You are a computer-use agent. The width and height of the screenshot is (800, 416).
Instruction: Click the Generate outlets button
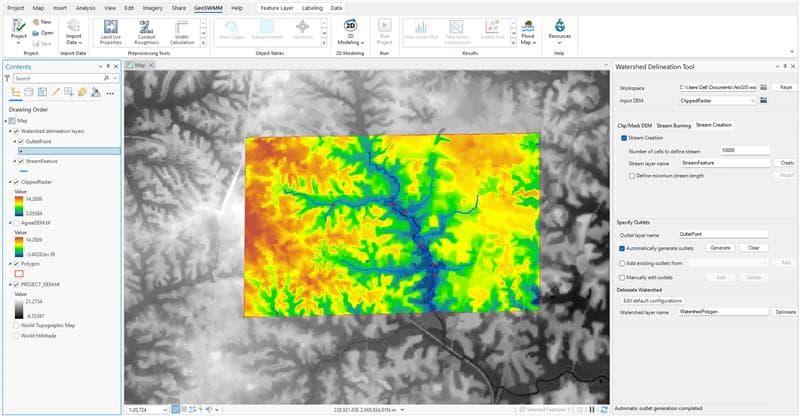720,247
